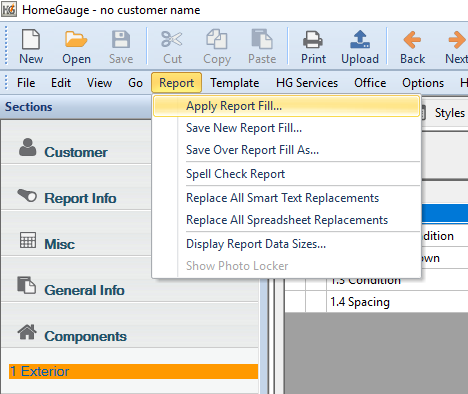
Task: Open the Template menu
Action: click(235, 83)
